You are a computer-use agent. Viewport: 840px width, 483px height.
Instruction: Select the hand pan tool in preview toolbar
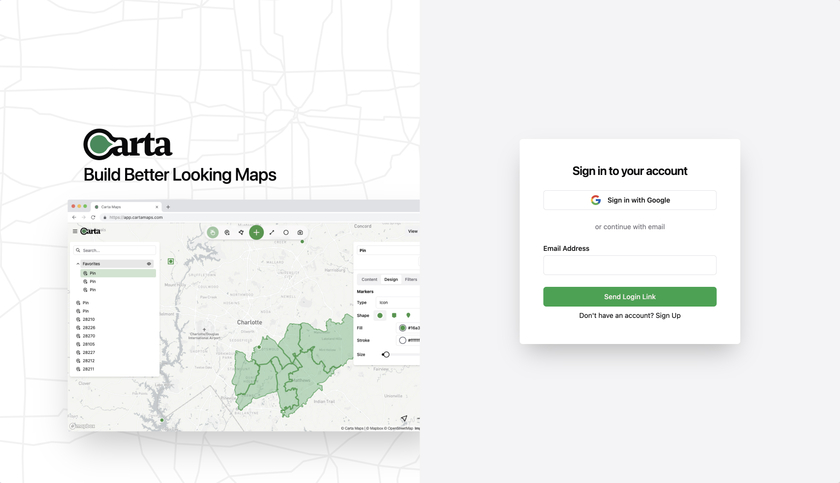213,232
